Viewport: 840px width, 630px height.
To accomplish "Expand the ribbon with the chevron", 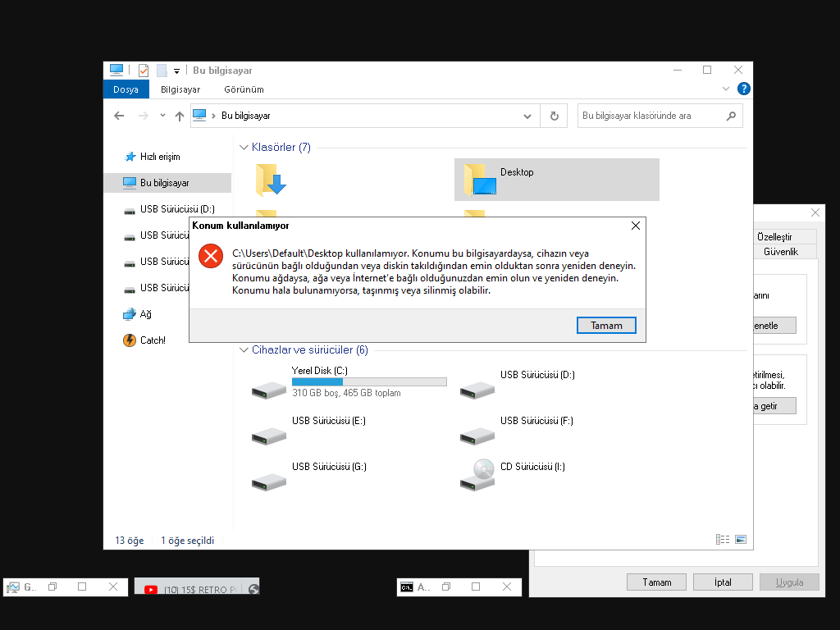I will point(726,89).
